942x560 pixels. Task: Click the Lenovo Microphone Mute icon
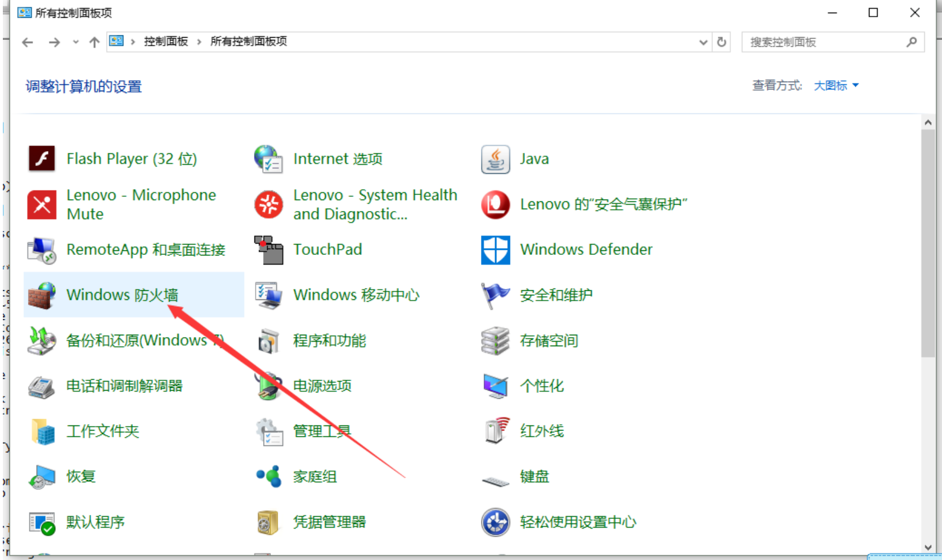pyautogui.click(x=42, y=204)
